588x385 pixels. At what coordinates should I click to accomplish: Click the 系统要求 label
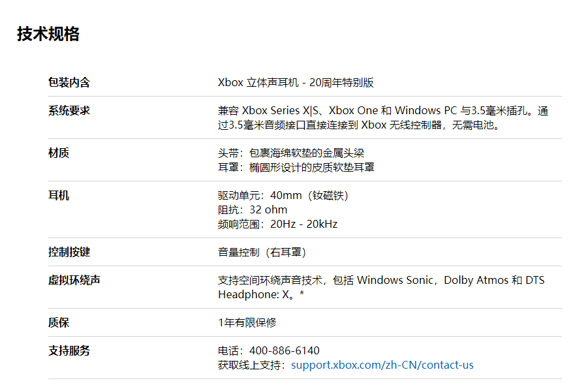[69, 110]
